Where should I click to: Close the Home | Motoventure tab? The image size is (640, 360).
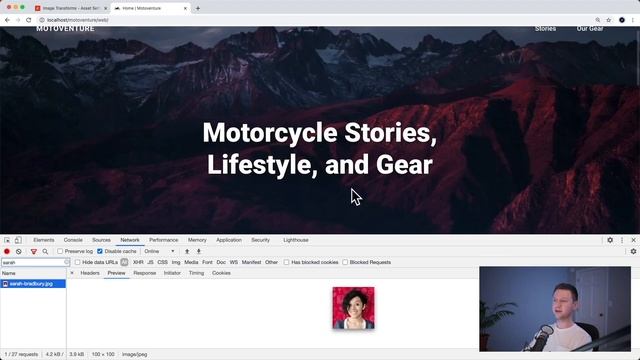tap(185, 8)
